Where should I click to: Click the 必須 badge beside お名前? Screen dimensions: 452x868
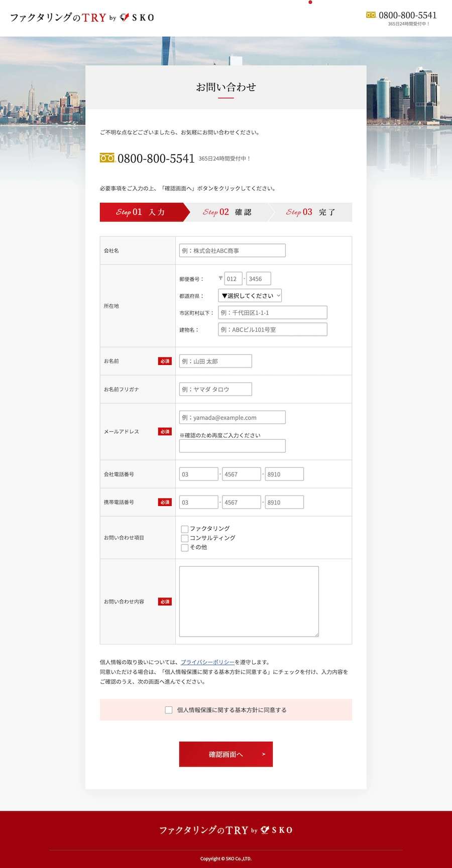click(165, 361)
